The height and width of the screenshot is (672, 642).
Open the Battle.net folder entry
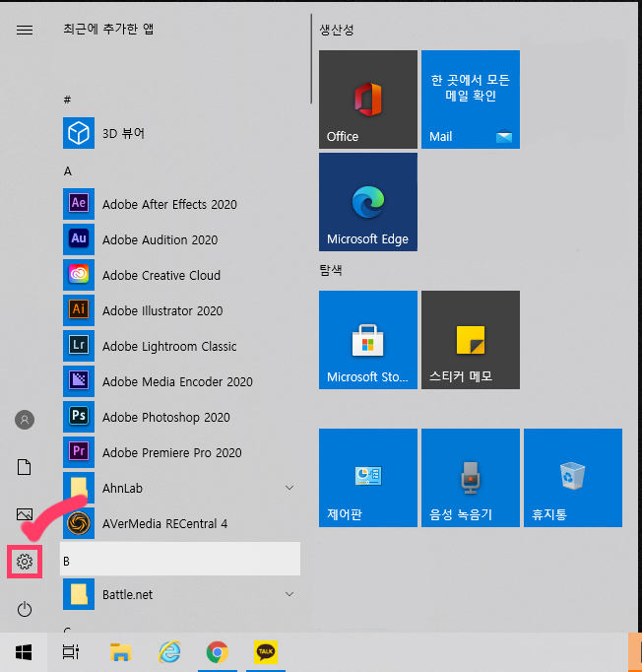click(180, 594)
